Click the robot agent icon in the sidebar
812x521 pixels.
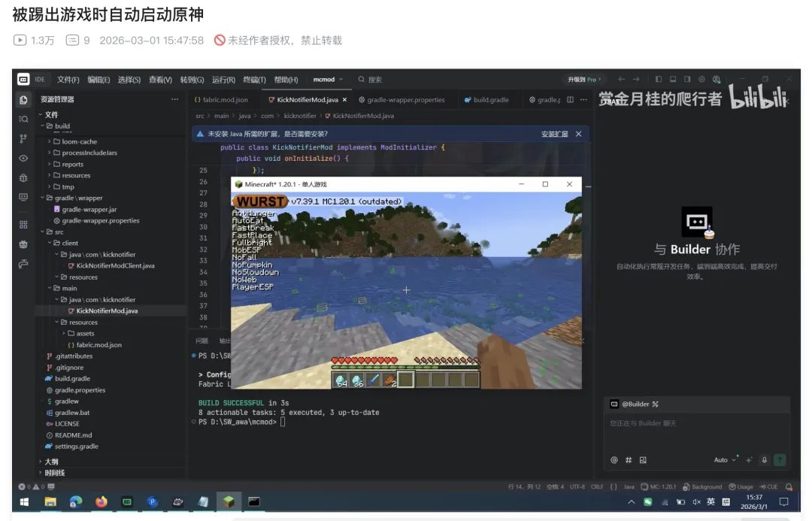[23, 244]
